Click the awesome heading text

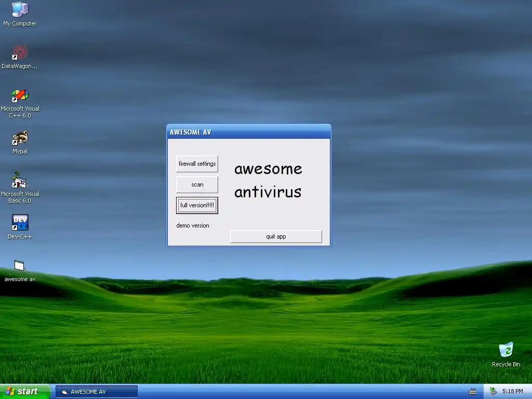point(268,169)
